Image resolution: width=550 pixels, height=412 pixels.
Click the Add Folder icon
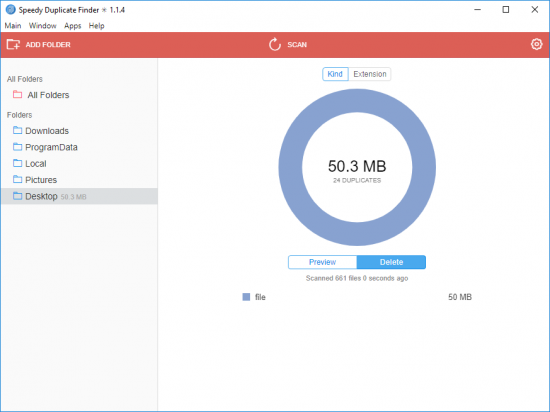click(13, 45)
